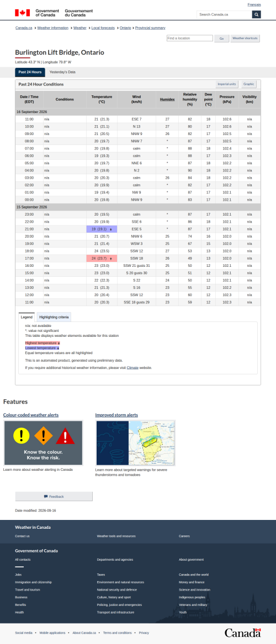Click the 16 September 2026 date row
Viewport: 276px width, 644px height.
point(138,112)
